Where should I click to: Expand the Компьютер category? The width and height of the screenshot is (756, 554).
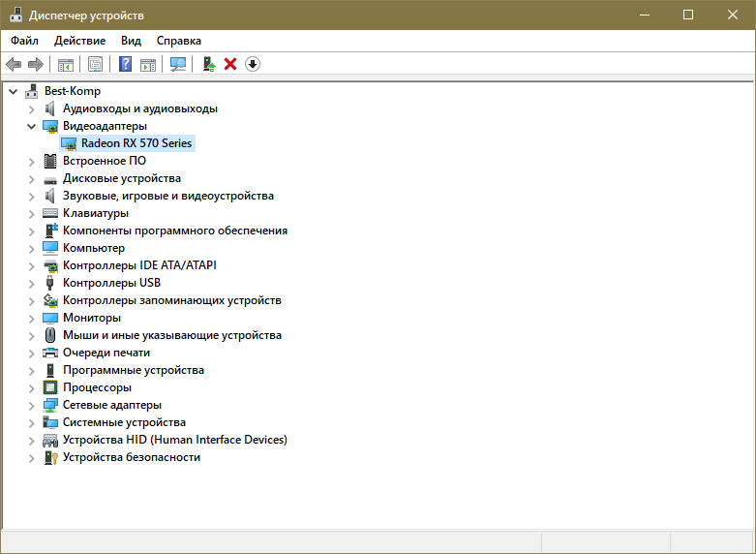pyautogui.click(x=32, y=249)
